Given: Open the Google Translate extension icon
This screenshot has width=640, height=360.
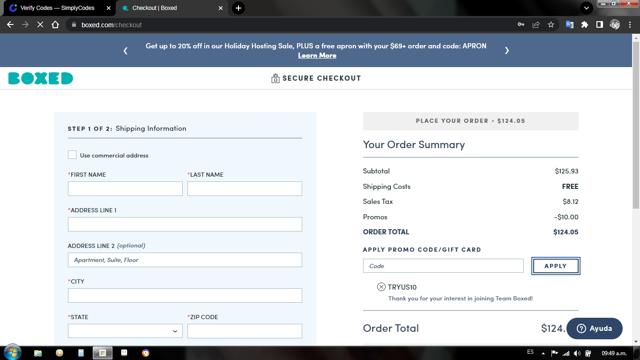Looking at the screenshot, I should coord(569,25).
